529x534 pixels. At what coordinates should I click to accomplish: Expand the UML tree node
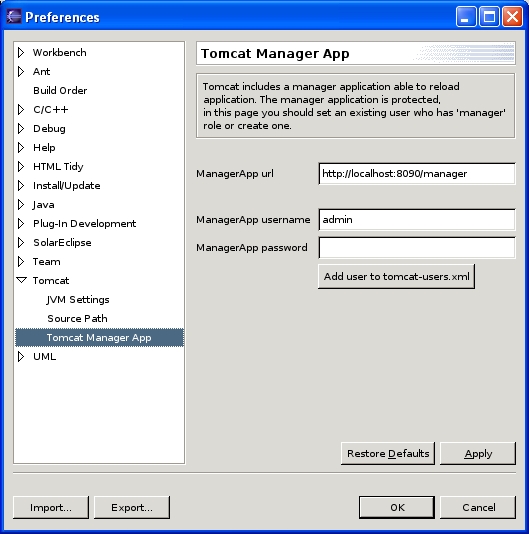coord(21,357)
